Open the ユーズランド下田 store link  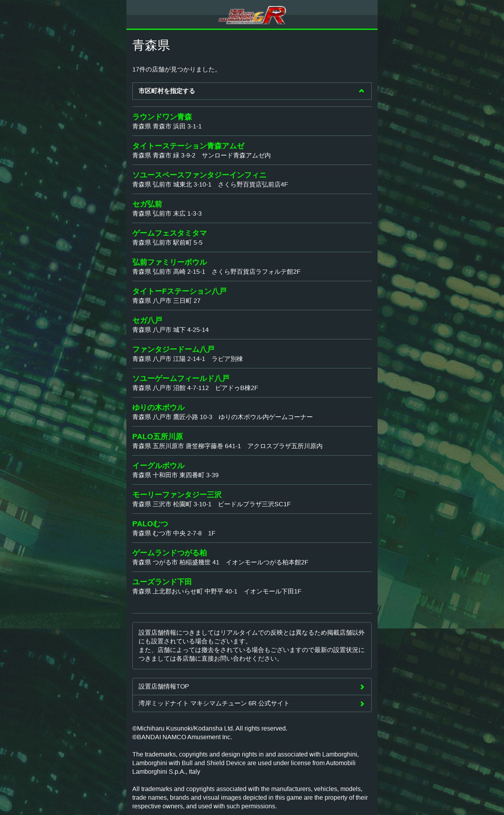(162, 582)
